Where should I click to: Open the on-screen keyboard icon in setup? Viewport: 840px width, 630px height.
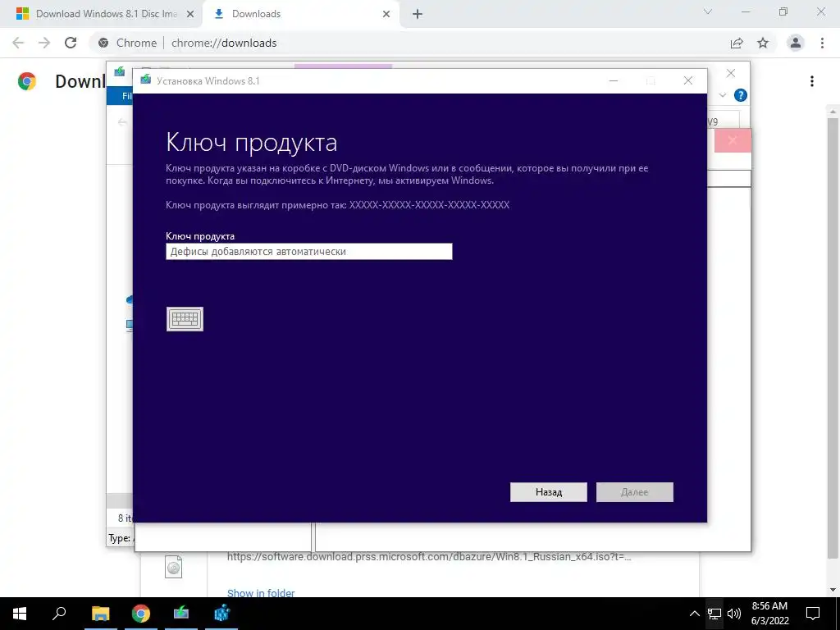185,319
